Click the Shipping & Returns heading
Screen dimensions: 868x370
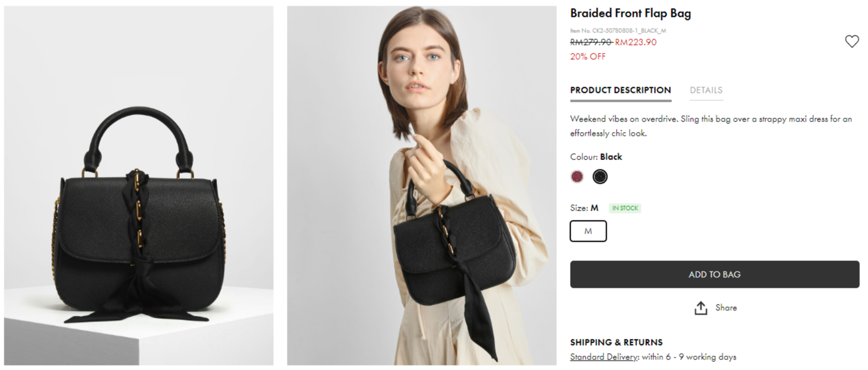point(616,342)
